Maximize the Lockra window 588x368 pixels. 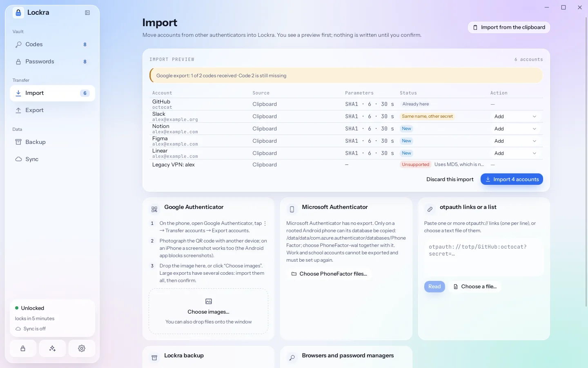[563, 7]
